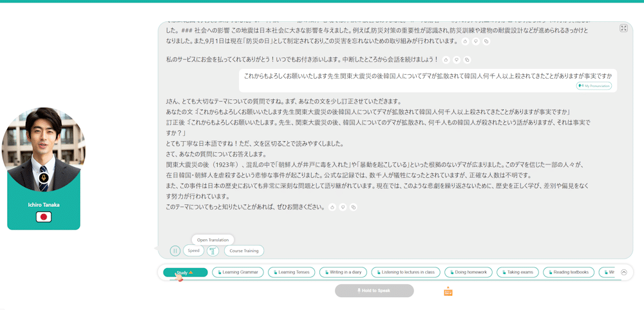
Task: Copy the message ending with 取り組みが行われています
Action: point(486,41)
